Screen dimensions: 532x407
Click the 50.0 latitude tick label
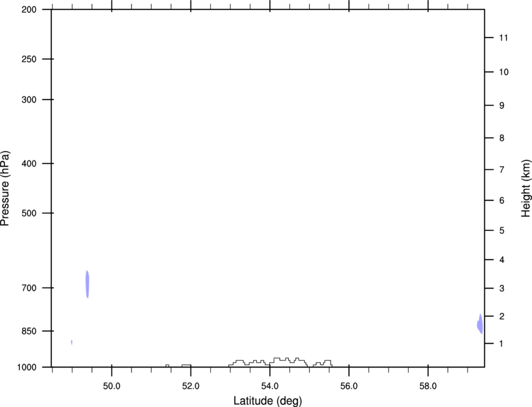(x=111, y=386)
